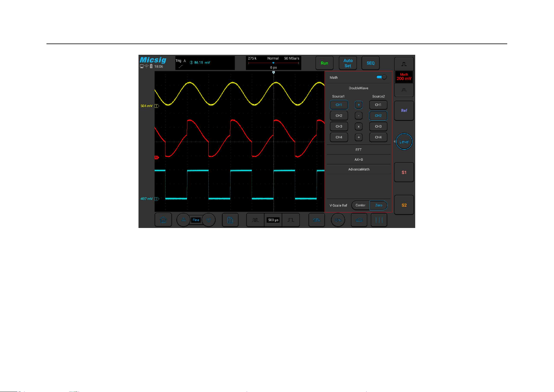Tap the monitor connection status icon
This screenshot has height=392, width=554.
(x=142, y=66)
